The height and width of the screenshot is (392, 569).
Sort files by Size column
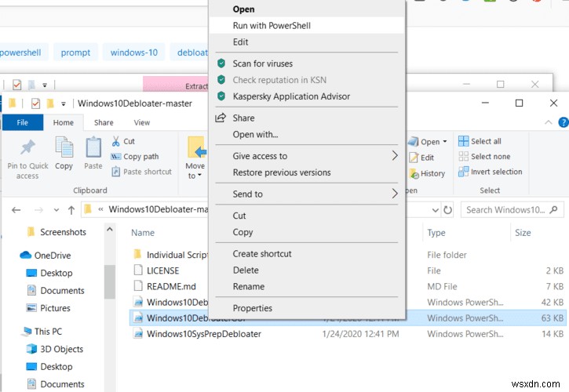[523, 233]
